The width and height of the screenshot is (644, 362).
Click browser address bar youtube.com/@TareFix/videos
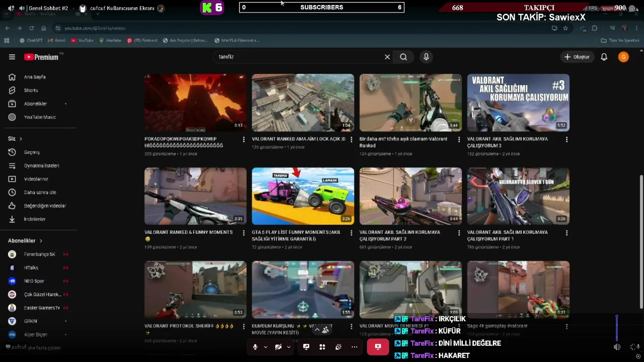(95, 28)
